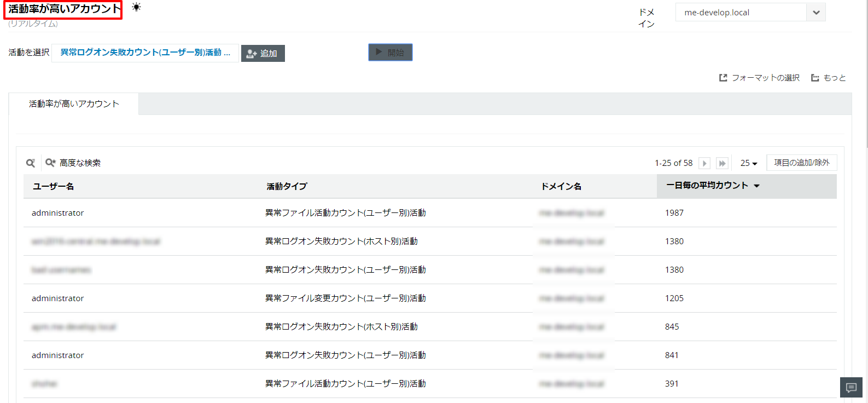Viewport: 868px width, 403px height.
Task: Sort by ユーザー名 column header
Action: point(54,187)
